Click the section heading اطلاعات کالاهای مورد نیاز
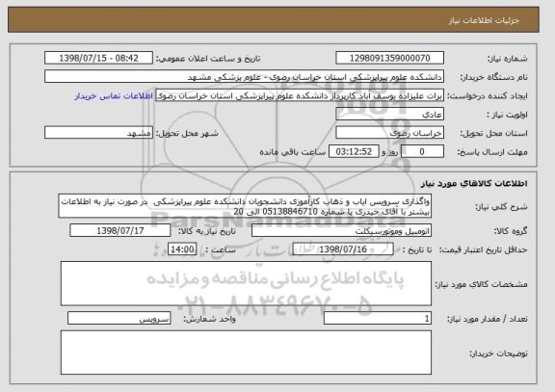555x392 pixels. click(x=474, y=183)
